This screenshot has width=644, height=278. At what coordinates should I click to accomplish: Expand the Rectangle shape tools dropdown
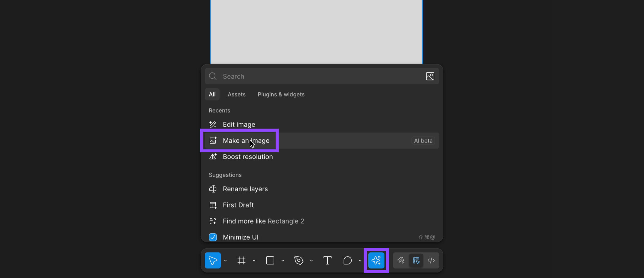(283, 261)
